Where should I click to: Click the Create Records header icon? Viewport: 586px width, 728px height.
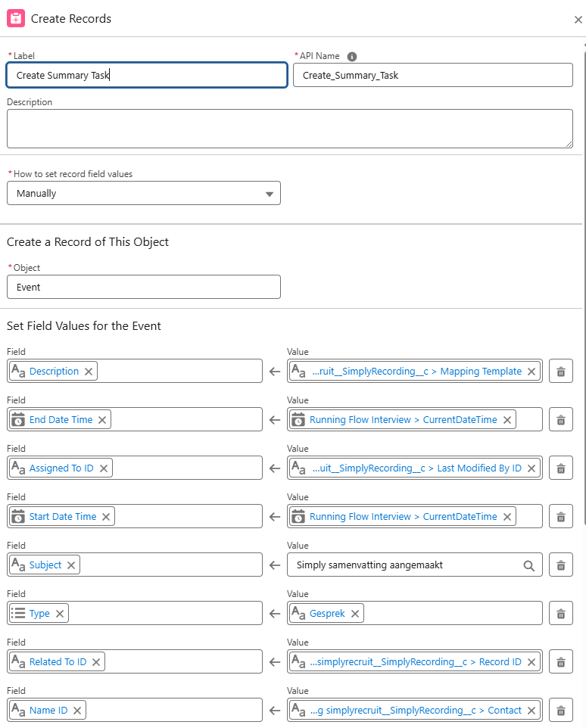(15, 17)
